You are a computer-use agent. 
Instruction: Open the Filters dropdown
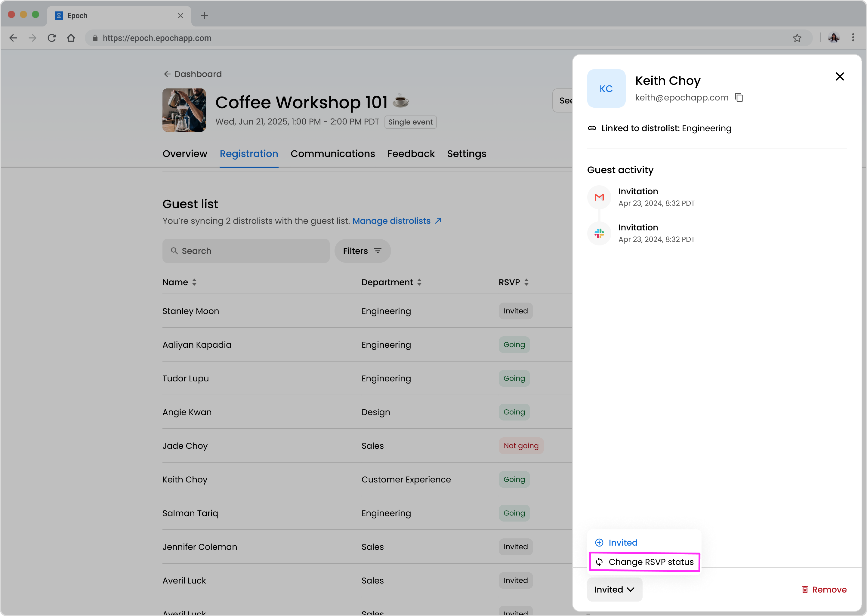point(362,251)
